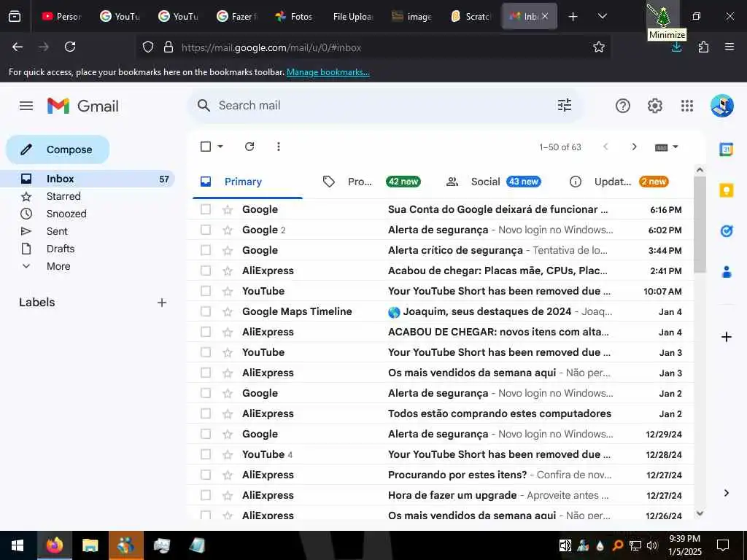This screenshot has height=560, width=747.
Task: Switch to the Primary tab
Action: tap(247, 182)
